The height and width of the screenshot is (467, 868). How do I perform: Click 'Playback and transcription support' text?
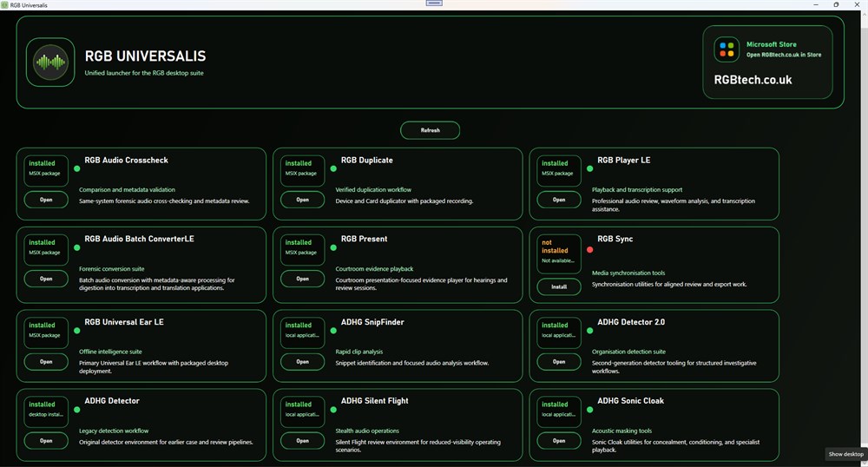tap(637, 190)
